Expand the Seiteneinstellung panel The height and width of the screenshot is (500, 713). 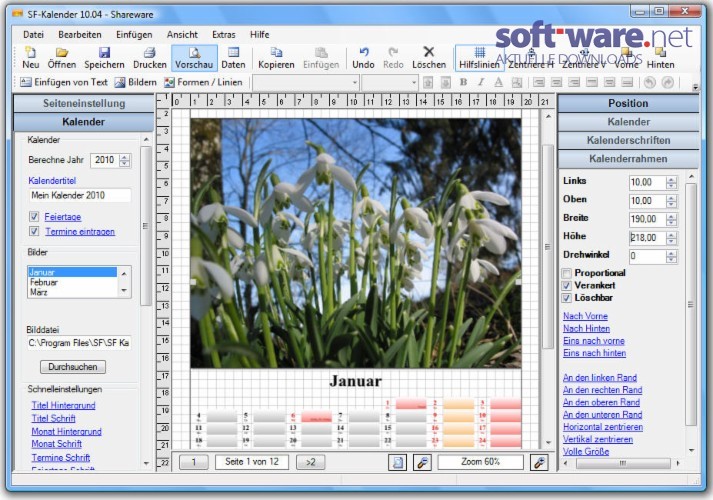coord(84,104)
